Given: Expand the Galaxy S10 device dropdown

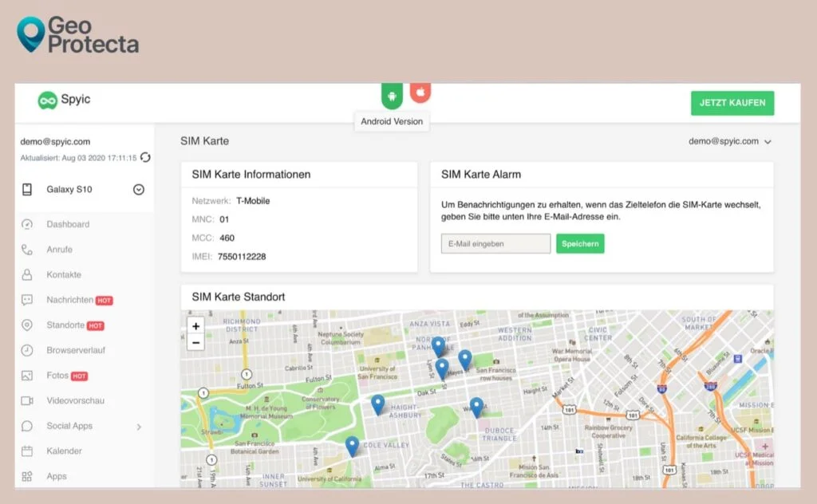Looking at the screenshot, I should tap(139, 190).
